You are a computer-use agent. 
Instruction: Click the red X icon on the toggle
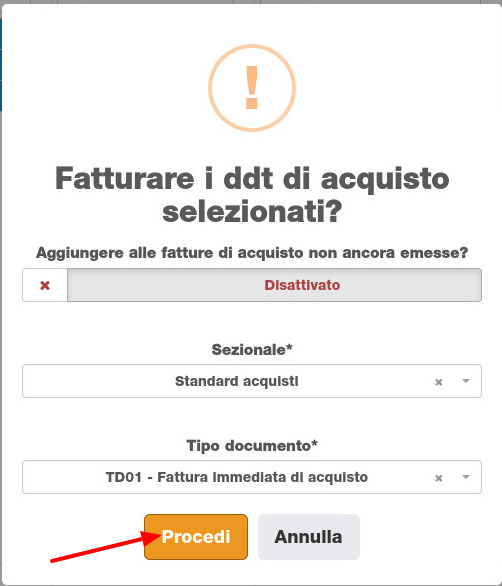point(45,286)
